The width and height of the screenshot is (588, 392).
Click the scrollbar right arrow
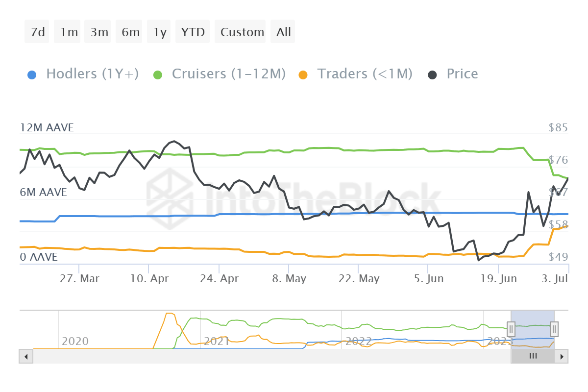tap(563, 356)
